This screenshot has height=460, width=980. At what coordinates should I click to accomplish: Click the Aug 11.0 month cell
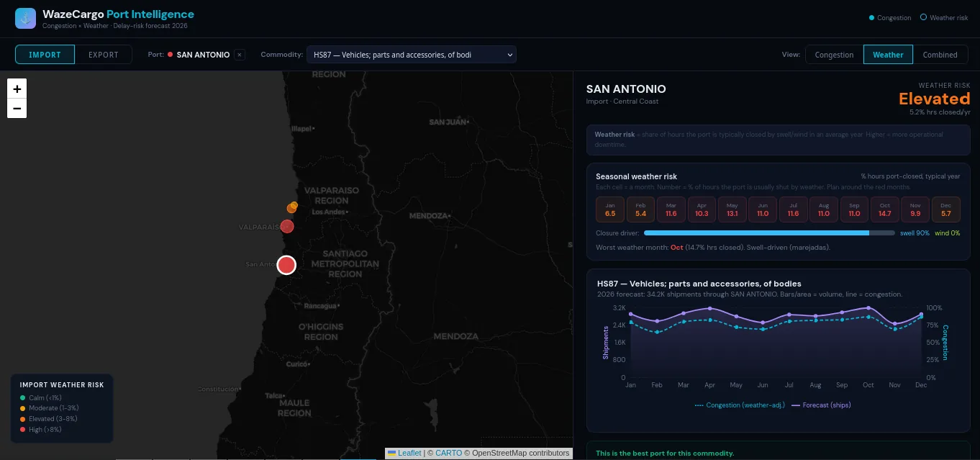(824, 209)
